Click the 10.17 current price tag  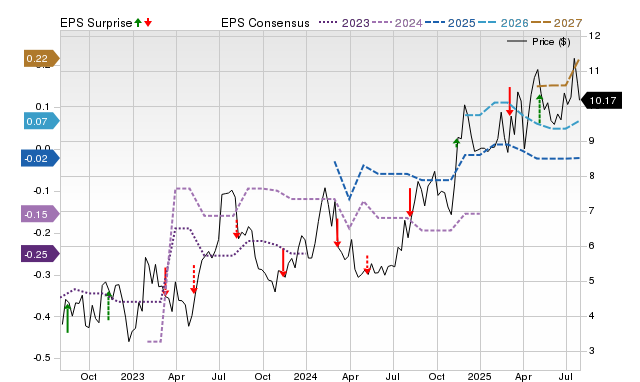pos(601,100)
